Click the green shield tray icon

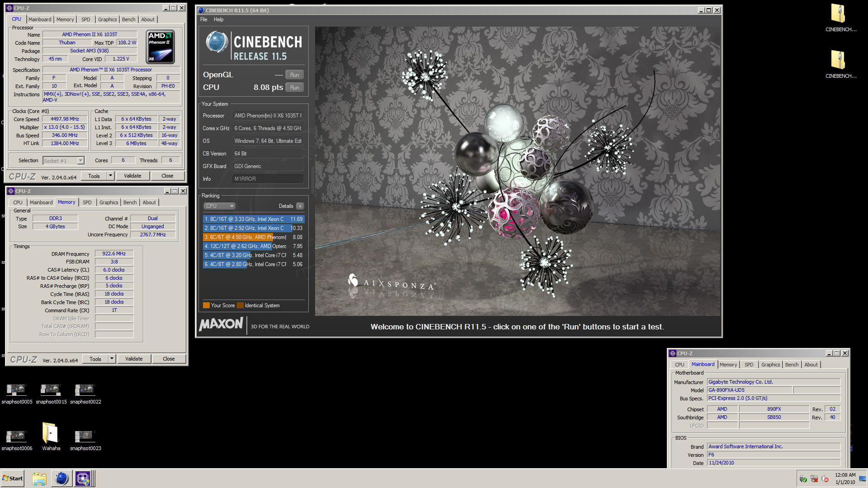(803, 479)
